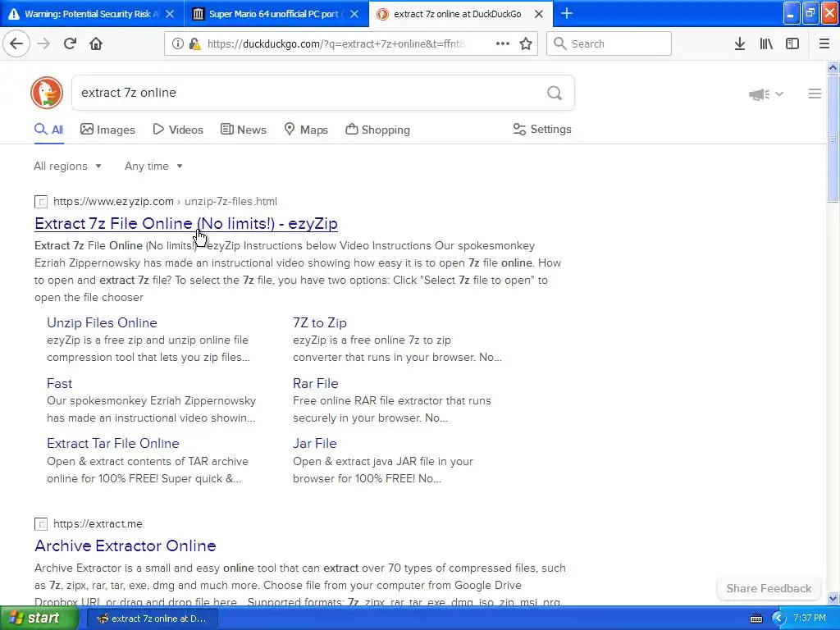Open DuckDuckGo Settings dropdown

[x=542, y=129]
